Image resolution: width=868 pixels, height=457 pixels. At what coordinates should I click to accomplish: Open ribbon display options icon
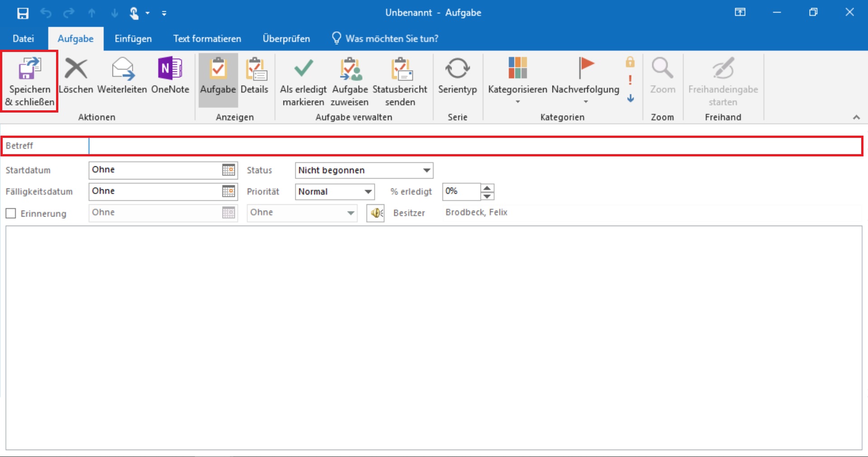(x=740, y=12)
